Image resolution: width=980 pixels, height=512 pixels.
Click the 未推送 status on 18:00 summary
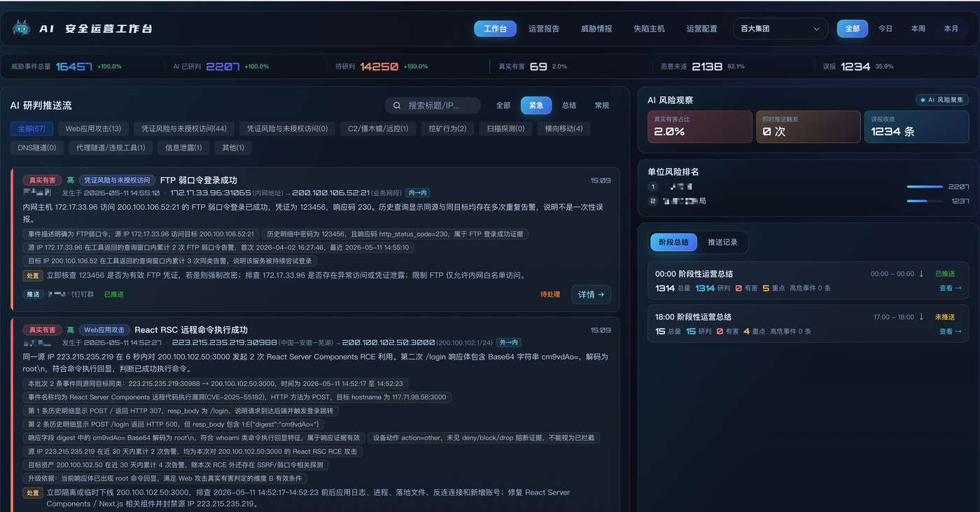tap(945, 317)
